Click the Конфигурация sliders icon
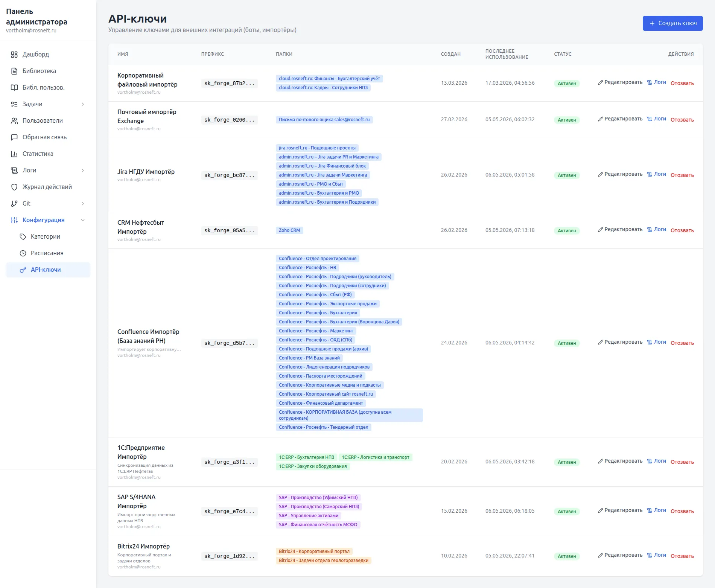Image resolution: width=715 pixels, height=588 pixels. [x=14, y=220]
